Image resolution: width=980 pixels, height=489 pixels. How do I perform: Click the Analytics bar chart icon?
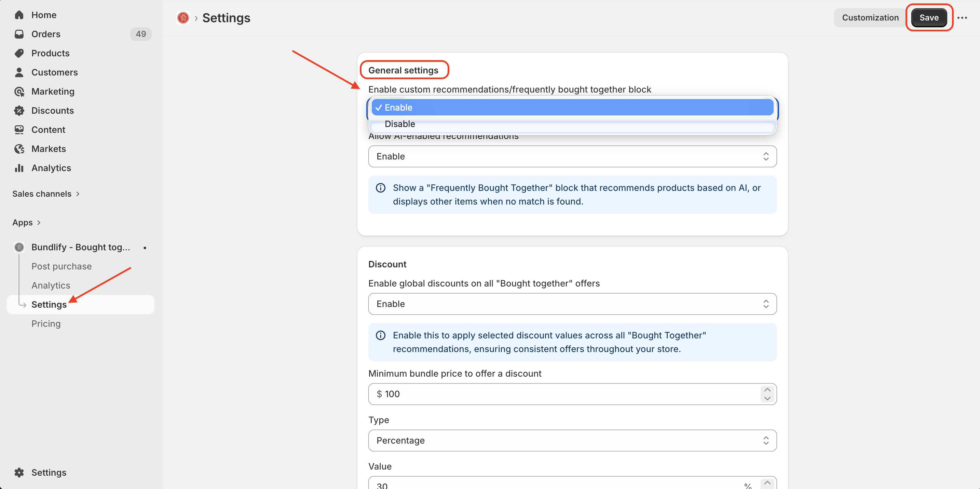coord(19,168)
